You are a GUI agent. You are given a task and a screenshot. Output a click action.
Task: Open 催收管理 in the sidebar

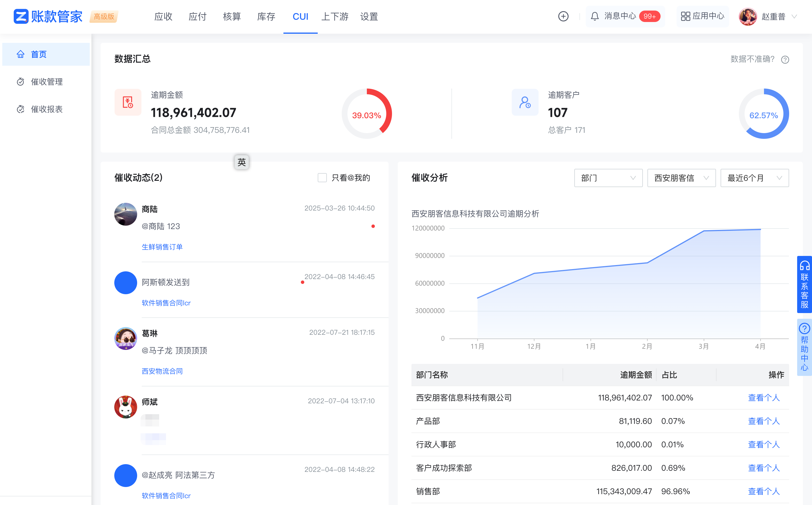[47, 82]
